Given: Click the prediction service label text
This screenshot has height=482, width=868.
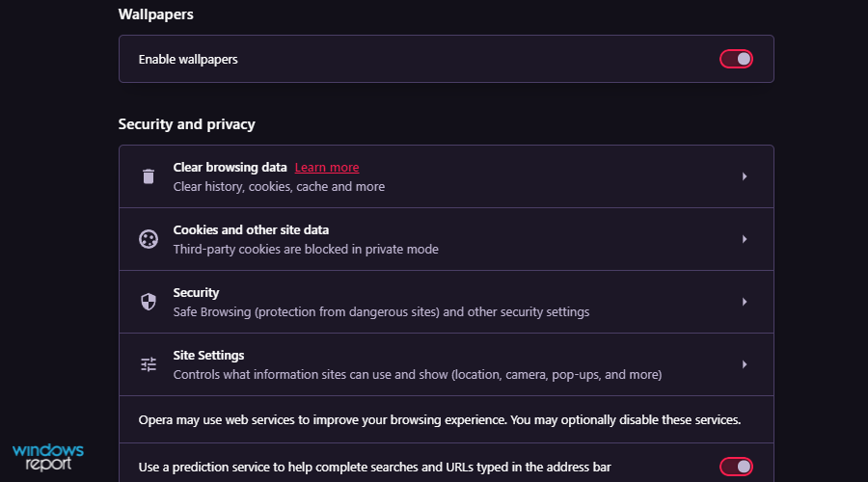Looking at the screenshot, I should point(374,468).
